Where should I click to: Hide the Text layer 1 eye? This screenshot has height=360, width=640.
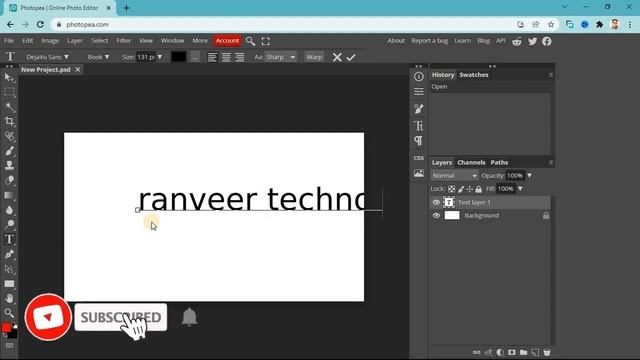tap(436, 202)
